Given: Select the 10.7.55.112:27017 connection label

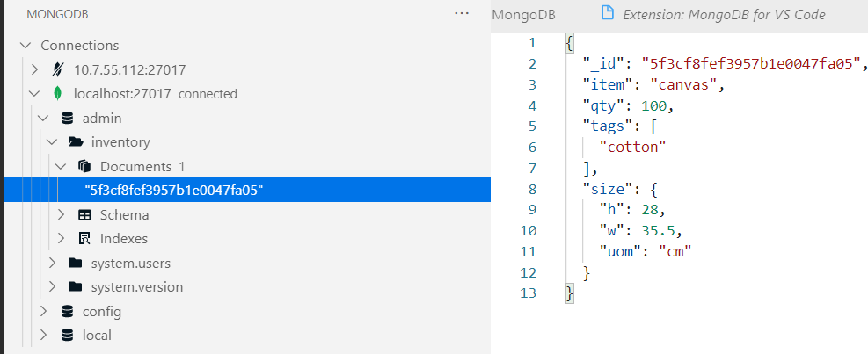Looking at the screenshot, I should coord(130,70).
